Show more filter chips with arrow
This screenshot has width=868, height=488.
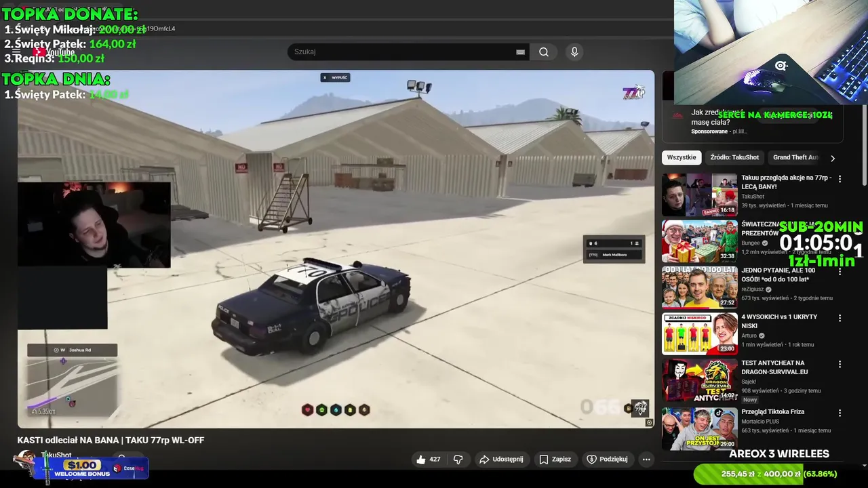coord(833,158)
